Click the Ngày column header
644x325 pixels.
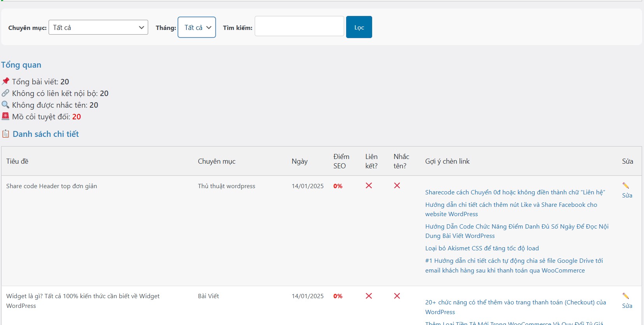pyautogui.click(x=299, y=161)
